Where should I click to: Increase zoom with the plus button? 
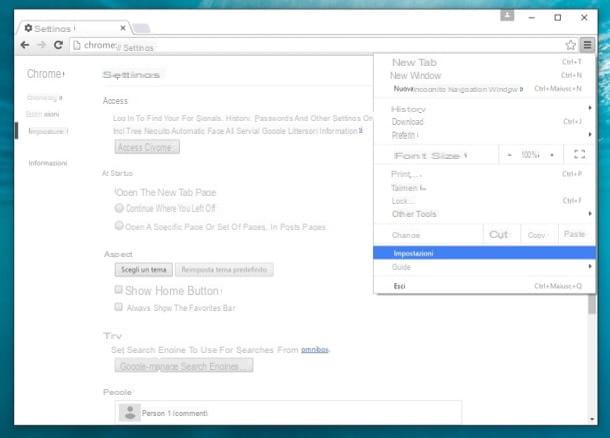click(x=552, y=155)
